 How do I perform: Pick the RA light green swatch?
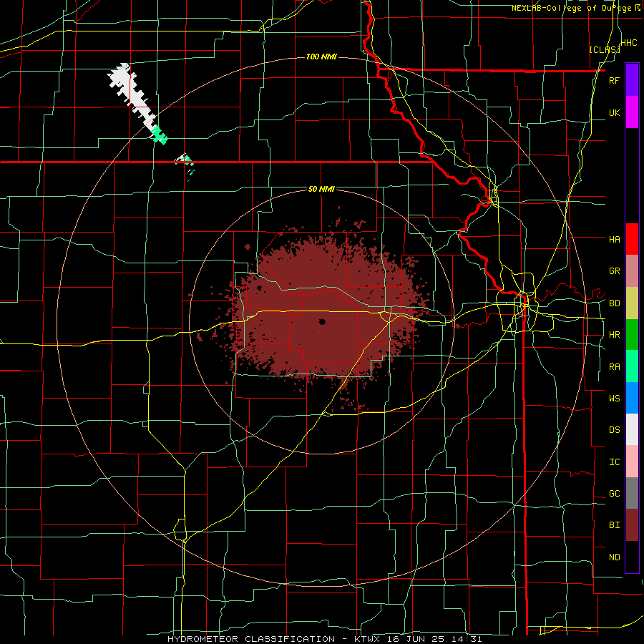632,366
